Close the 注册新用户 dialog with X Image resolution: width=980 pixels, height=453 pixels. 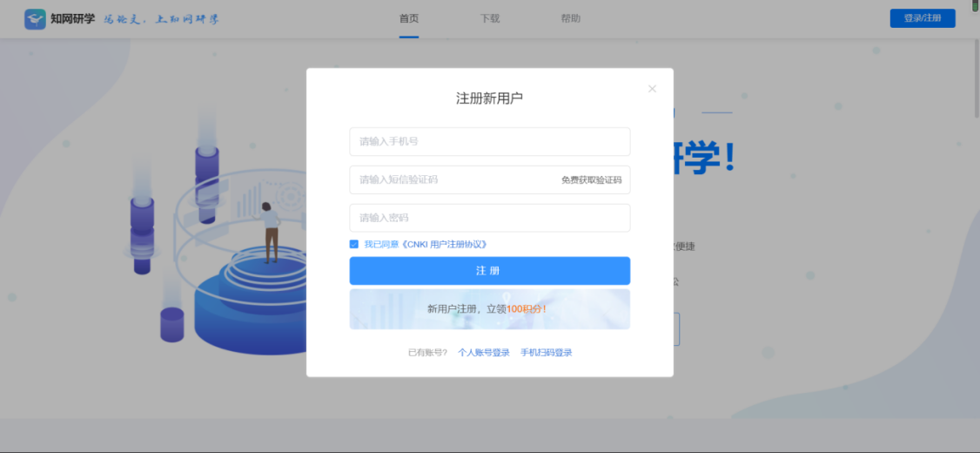(x=652, y=89)
